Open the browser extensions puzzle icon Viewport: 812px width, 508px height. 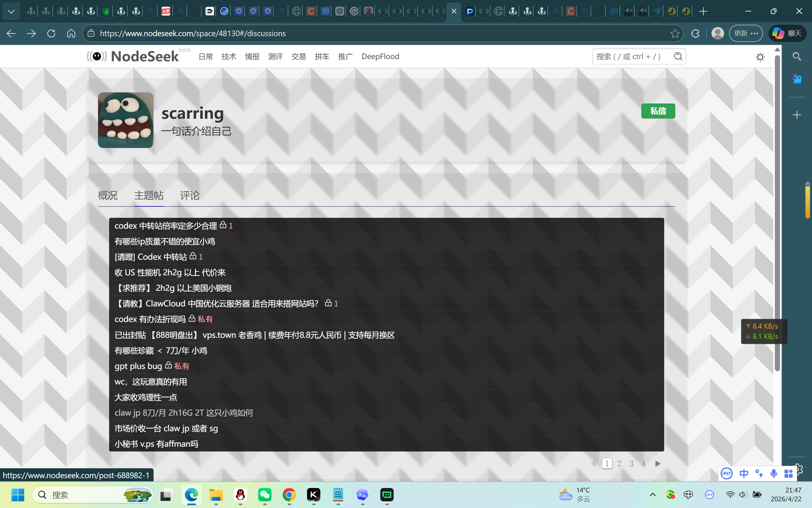[x=695, y=33]
